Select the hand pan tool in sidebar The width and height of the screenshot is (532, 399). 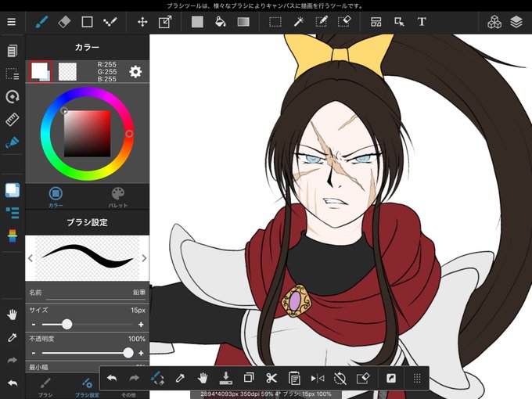(13, 315)
